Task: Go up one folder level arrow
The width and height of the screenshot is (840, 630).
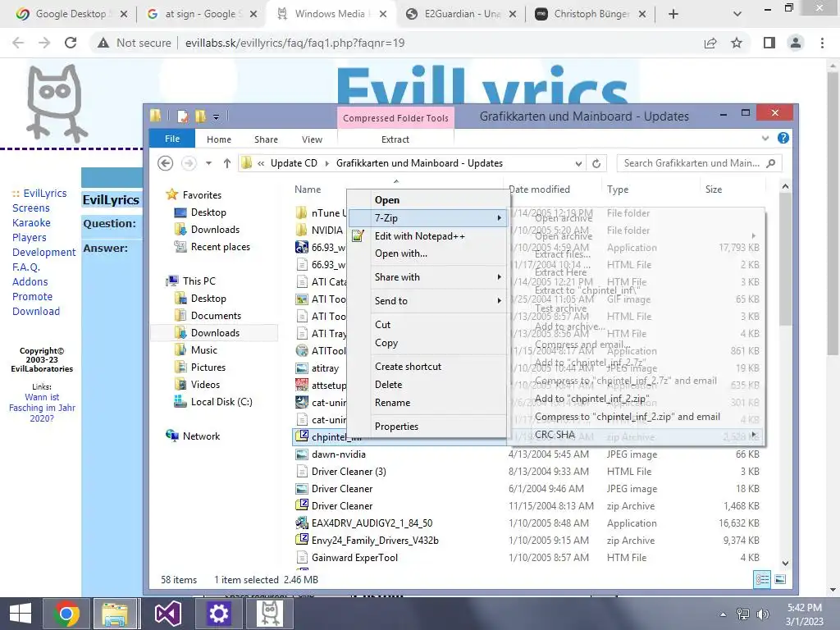Action: (227, 163)
